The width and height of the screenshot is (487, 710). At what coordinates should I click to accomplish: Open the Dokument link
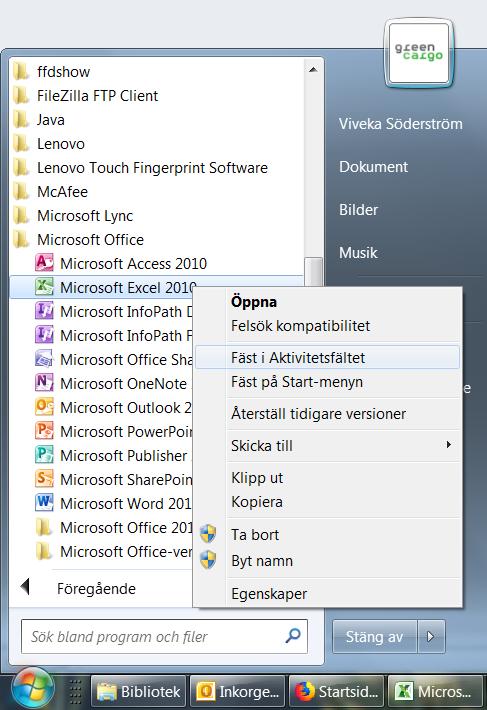(373, 167)
